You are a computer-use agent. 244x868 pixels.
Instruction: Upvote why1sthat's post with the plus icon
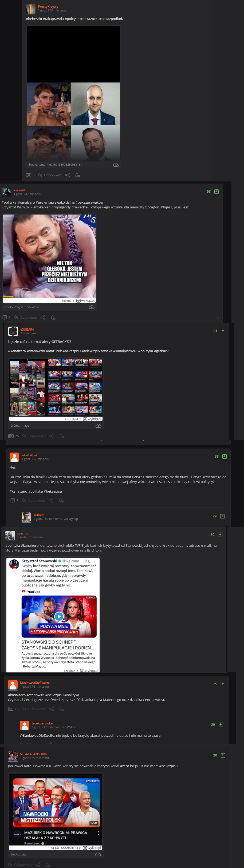224,456
